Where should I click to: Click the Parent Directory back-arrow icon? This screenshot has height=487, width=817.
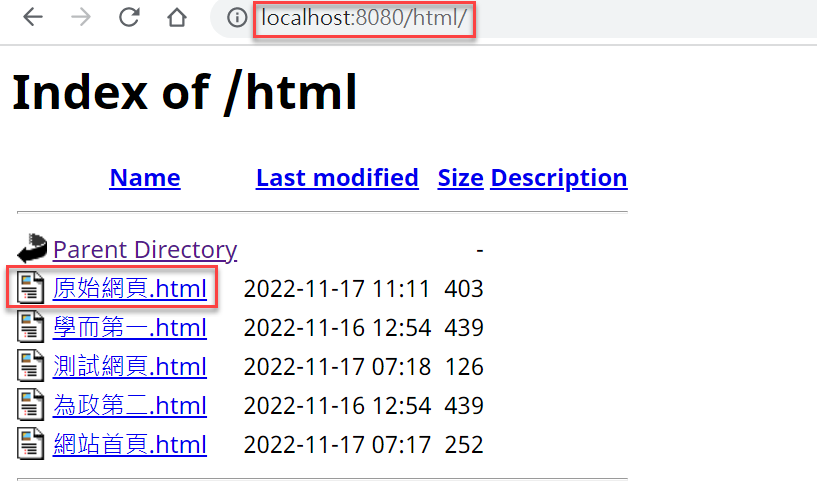click(x=32, y=248)
